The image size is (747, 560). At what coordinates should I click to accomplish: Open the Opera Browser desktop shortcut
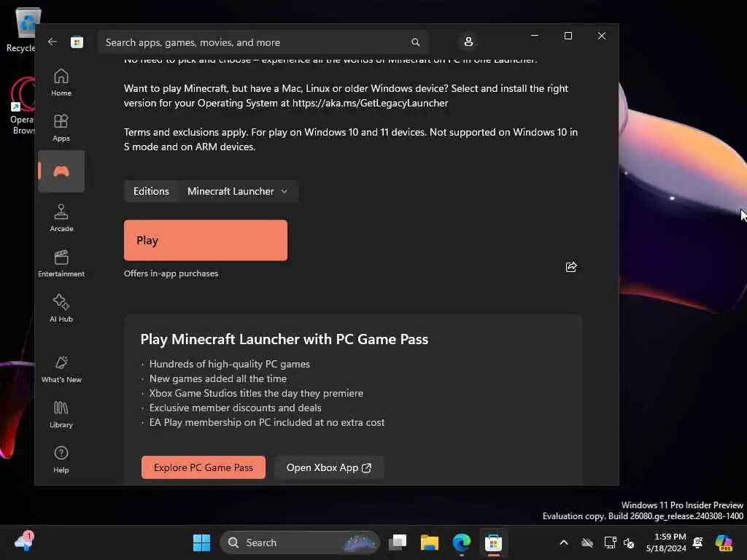point(23,106)
